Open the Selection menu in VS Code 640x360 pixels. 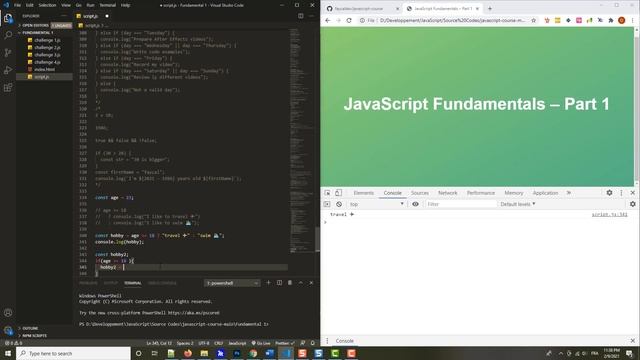click(47, 5)
